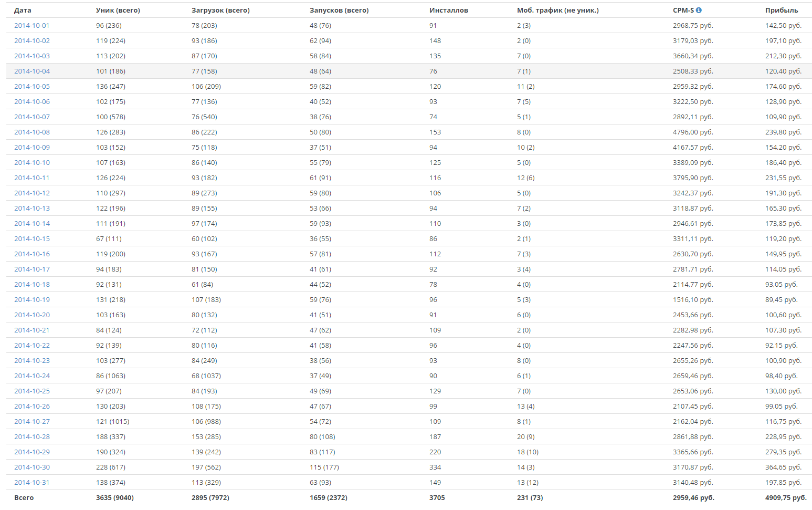Click the Загрузок (всего) column header

tap(220, 10)
